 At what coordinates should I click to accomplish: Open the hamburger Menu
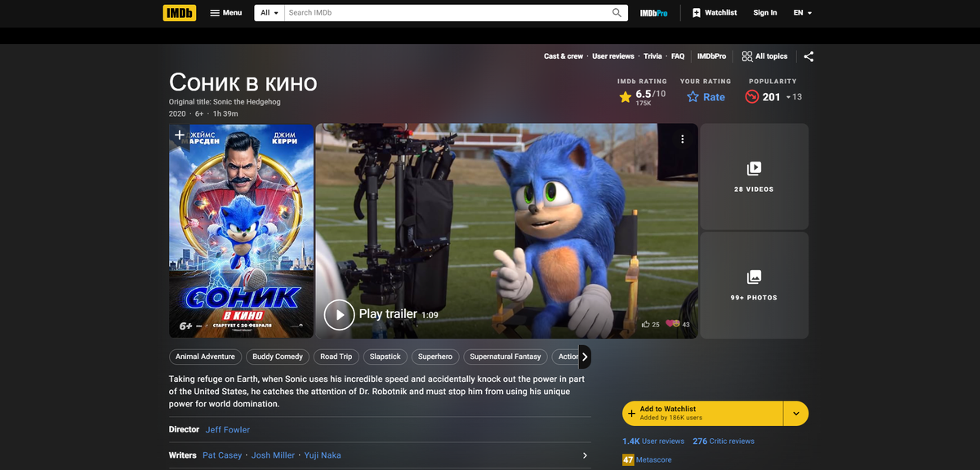(x=226, y=13)
